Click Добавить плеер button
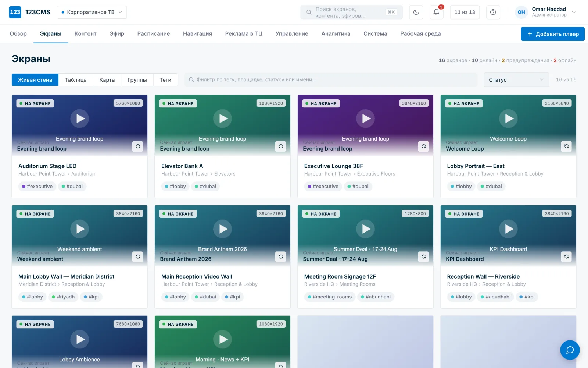This screenshot has width=588, height=368. (553, 34)
